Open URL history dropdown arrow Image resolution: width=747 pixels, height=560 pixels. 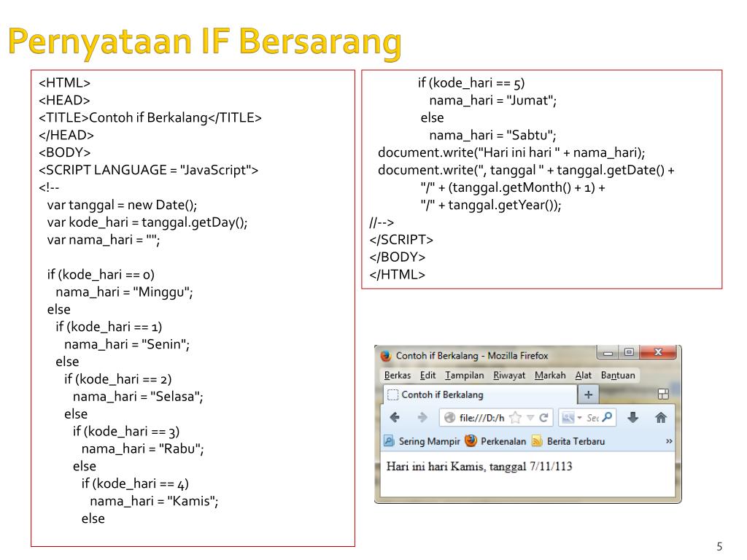(x=530, y=418)
